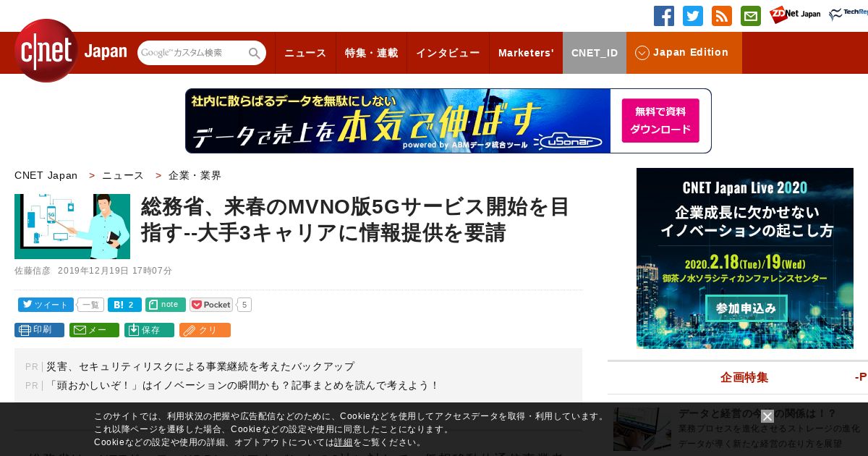This screenshot has width=868, height=456.
Task: Print the article with 印刷 button
Action: [39, 330]
